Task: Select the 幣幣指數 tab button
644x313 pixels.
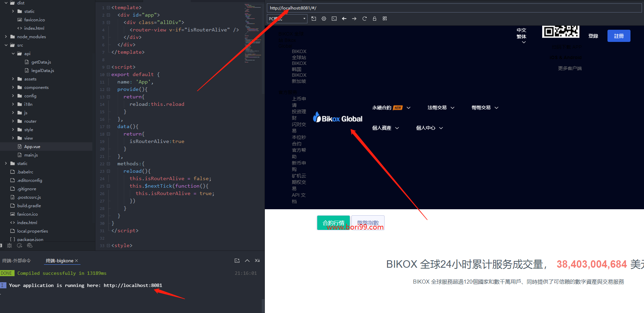Action: point(368,223)
